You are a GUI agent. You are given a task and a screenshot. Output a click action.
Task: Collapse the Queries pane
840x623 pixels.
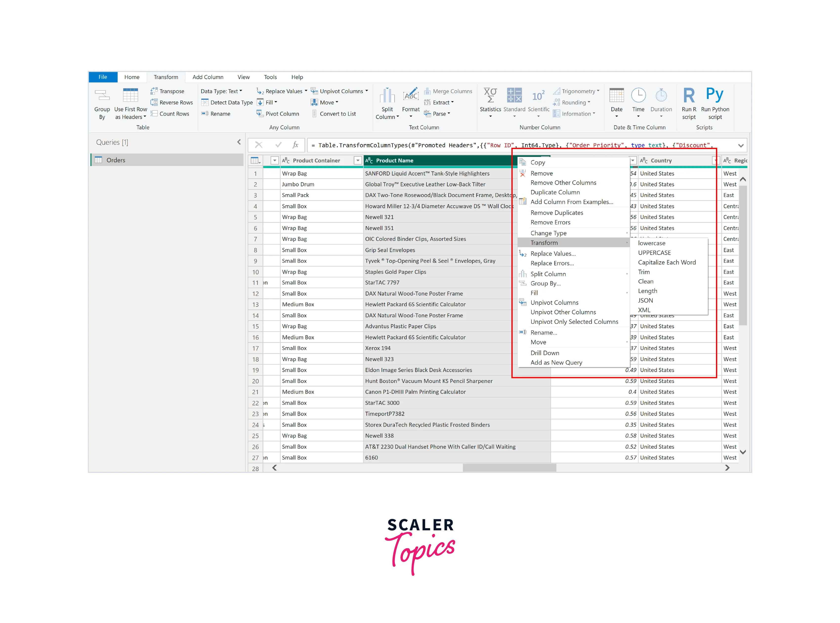239,142
